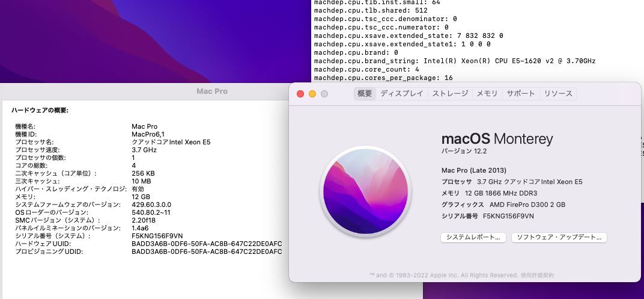Viewport: 644px width, 299px height.
Task: Open the ディスプレイ tab
Action: [x=401, y=94]
